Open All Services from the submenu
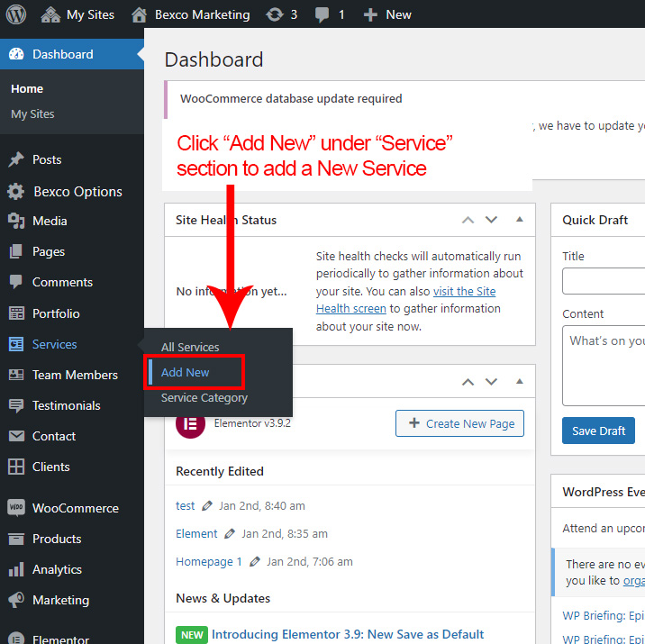645x644 pixels. pyautogui.click(x=190, y=348)
